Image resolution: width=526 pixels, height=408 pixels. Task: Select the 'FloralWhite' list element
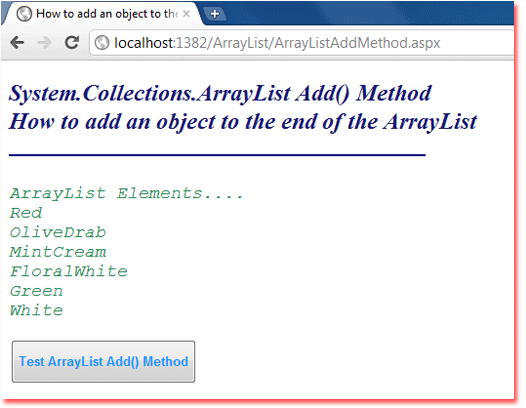coord(68,271)
